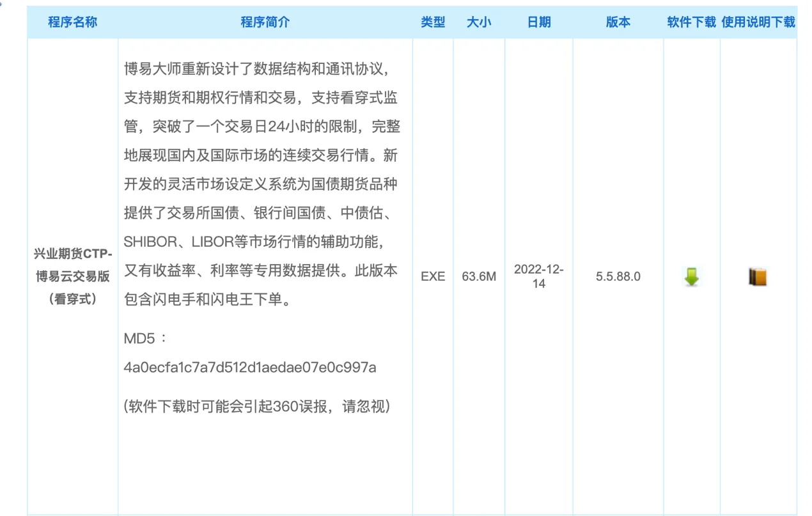812x516 pixels.
Task: Click the 版本 column header
Action: point(618,22)
